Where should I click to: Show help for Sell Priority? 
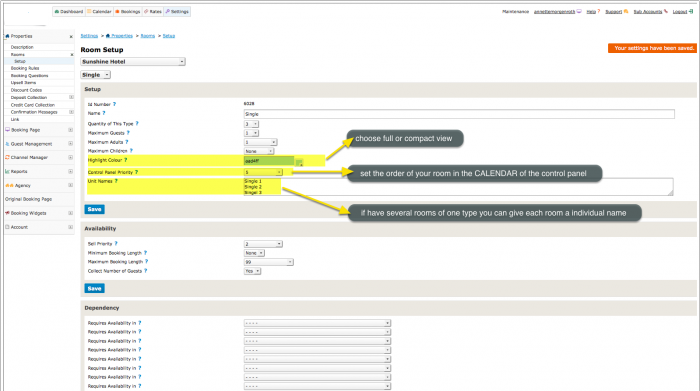[x=116, y=243]
